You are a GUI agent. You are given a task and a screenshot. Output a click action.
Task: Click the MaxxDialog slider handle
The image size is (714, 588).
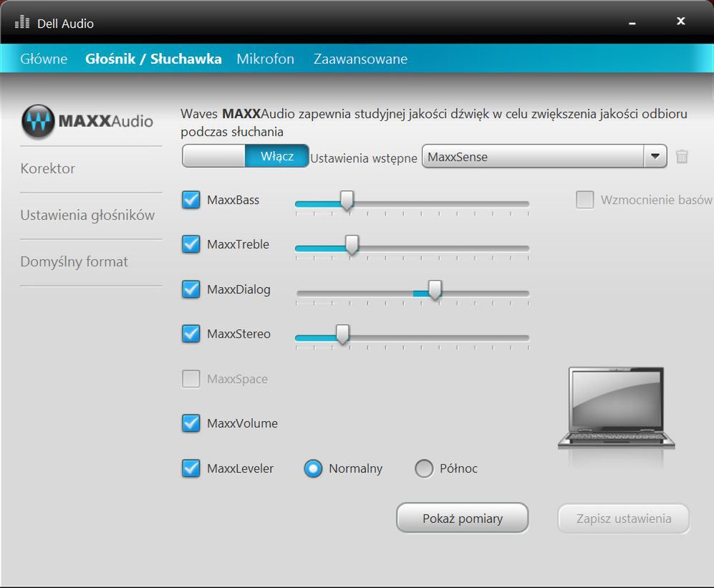click(435, 290)
